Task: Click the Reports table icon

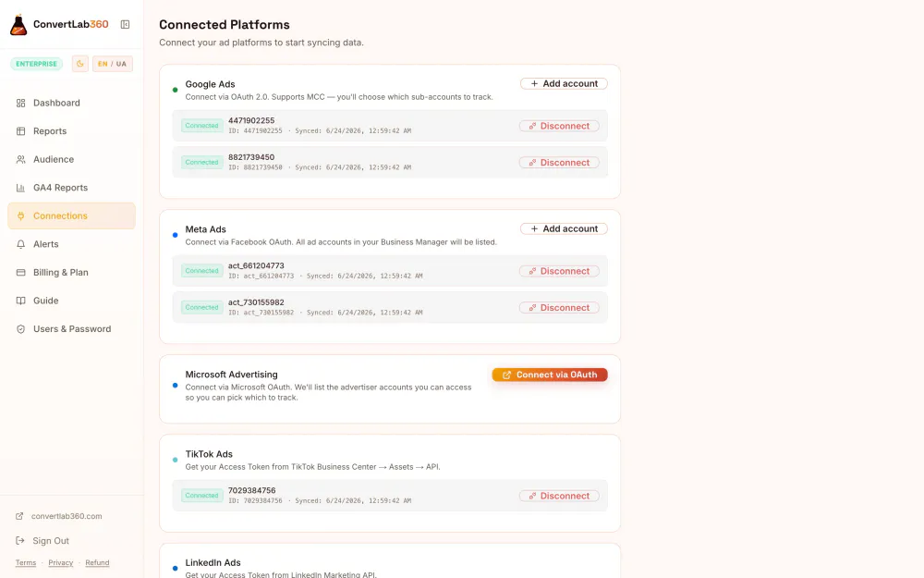Action: click(20, 131)
